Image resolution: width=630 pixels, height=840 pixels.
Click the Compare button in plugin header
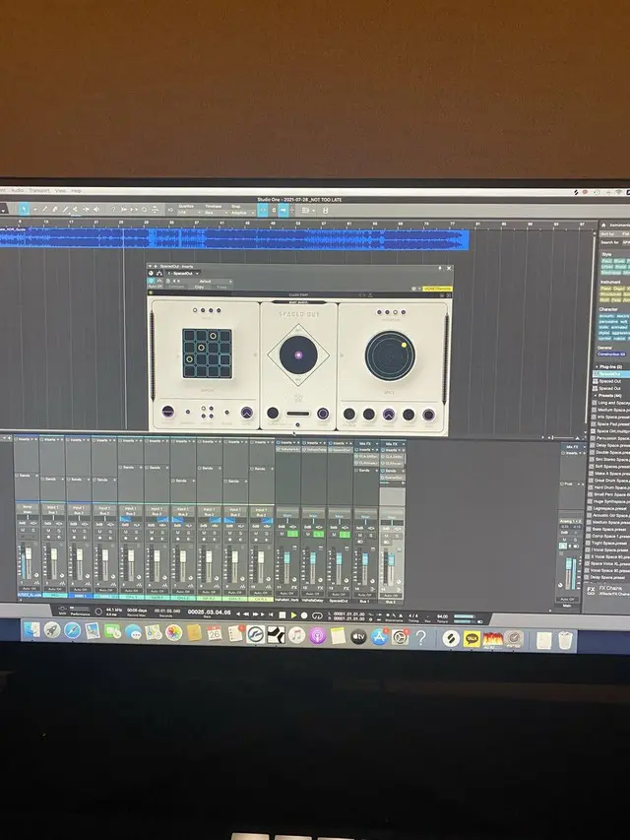point(176,287)
